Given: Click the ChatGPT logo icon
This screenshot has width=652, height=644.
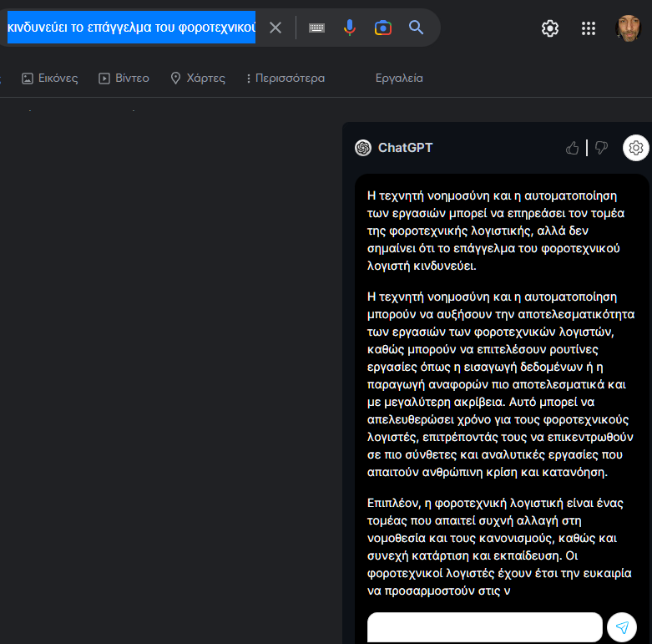Looking at the screenshot, I should [x=363, y=148].
